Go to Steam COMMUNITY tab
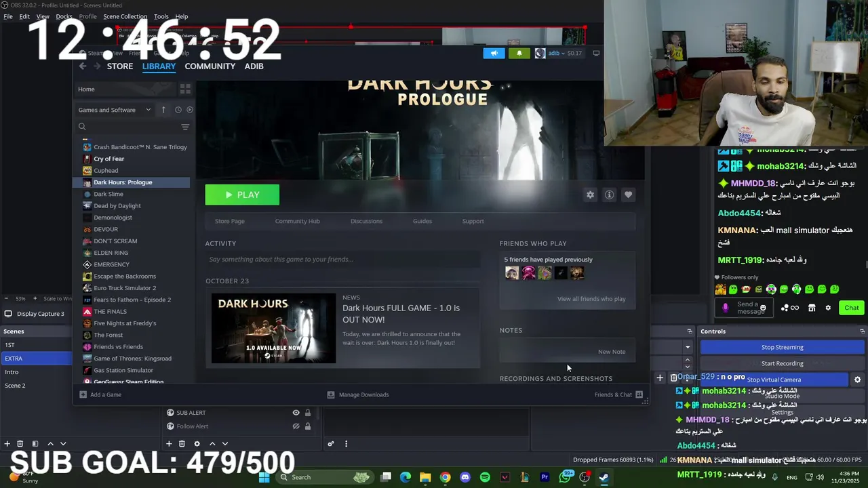Viewport: 868px width, 488px height. click(x=210, y=66)
